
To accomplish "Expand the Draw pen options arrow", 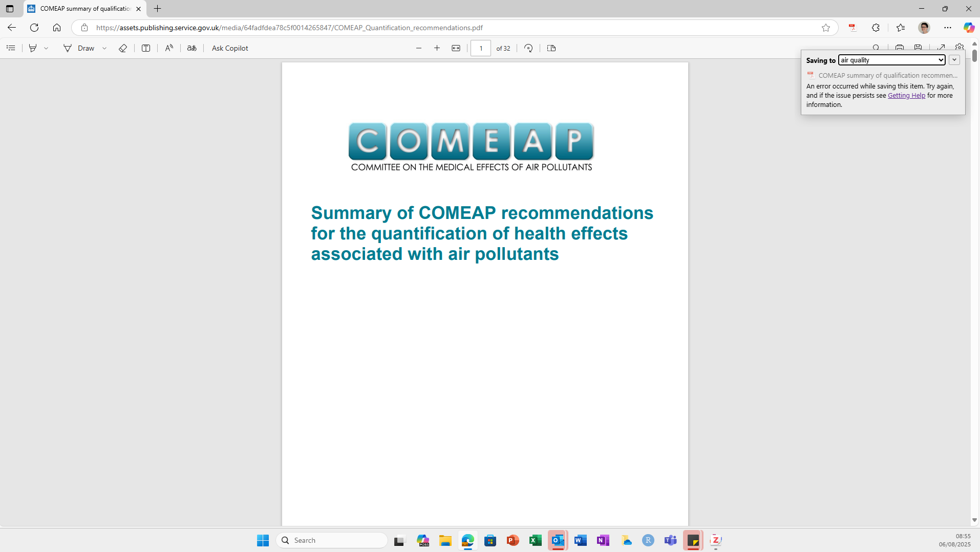I will pyautogui.click(x=104, y=48).
